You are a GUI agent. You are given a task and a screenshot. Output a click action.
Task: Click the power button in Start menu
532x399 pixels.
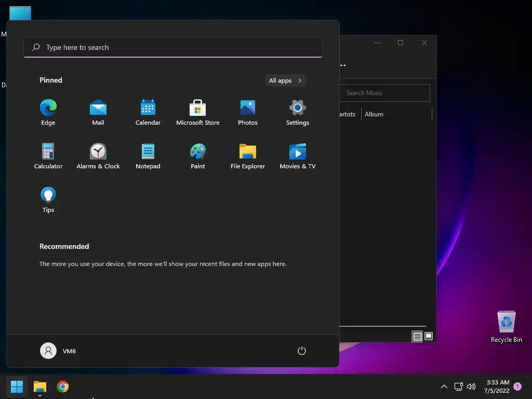[x=302, y=351]
